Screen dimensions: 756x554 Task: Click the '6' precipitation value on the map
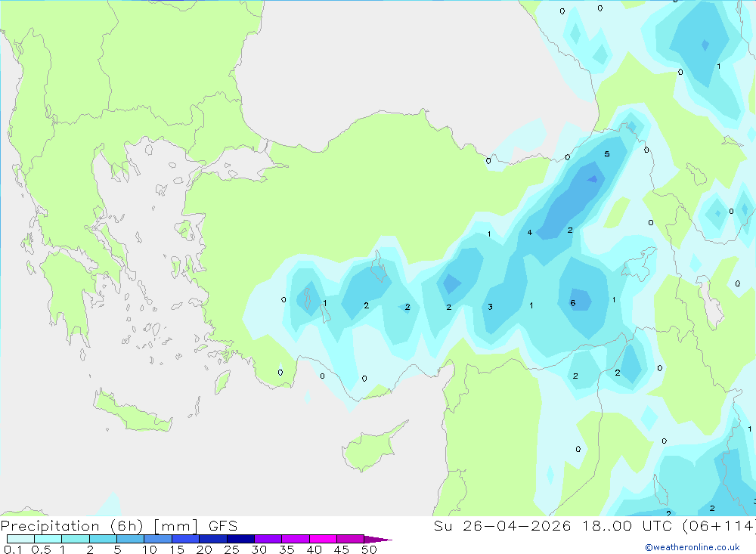point(573,303)
